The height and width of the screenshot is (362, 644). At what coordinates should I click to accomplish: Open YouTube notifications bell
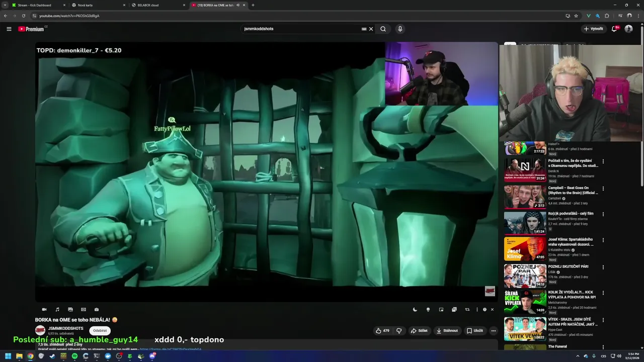tap(614, 29)
